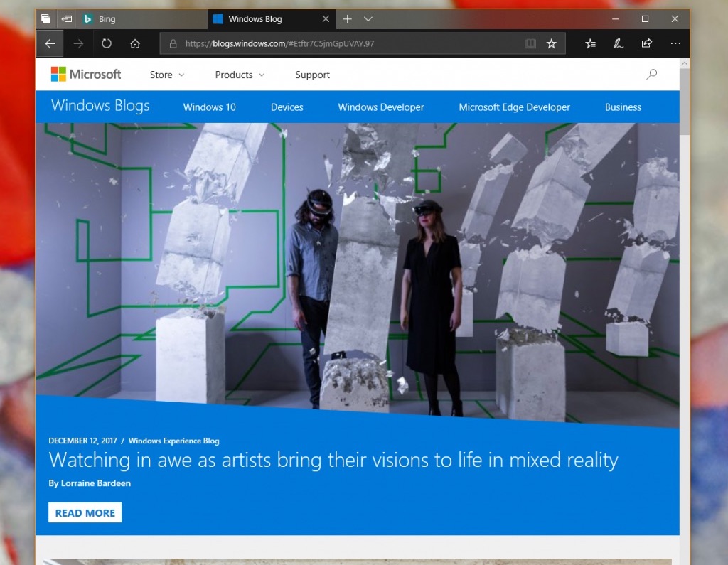The image size is (728, 565).
Task: Click the add notes pen icon
Action: point(619,43)
